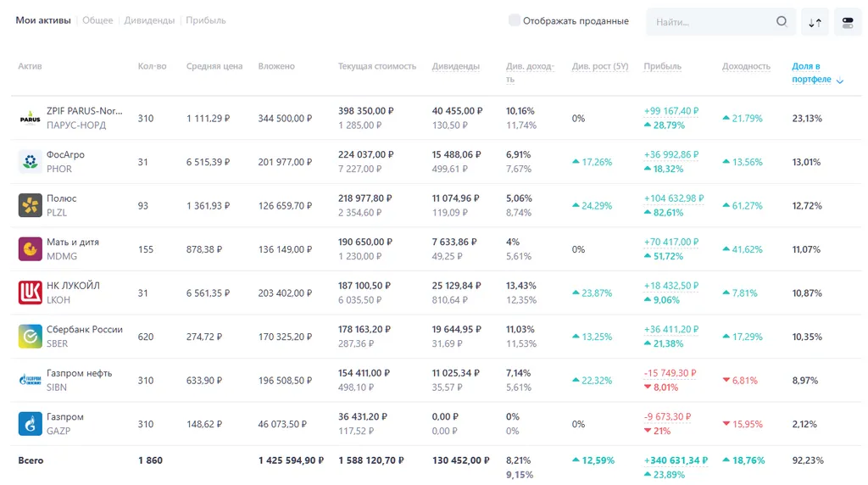Viewport: 868px width, 485px height.
Task: Open the Общее tab
Action: click(x=97, y=20)
